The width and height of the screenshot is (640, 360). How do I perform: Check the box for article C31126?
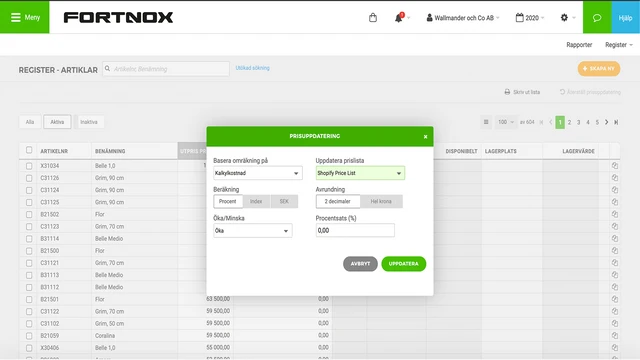(x=29, y=178)
